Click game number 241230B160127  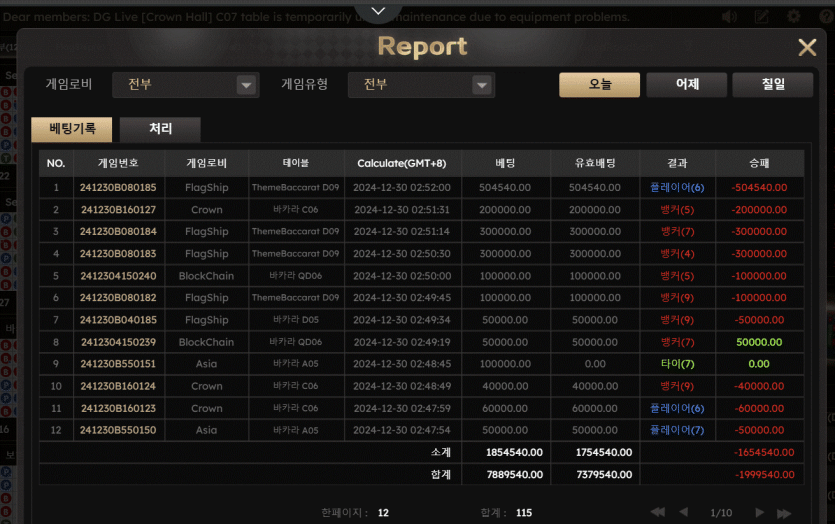tap(118, 210)
